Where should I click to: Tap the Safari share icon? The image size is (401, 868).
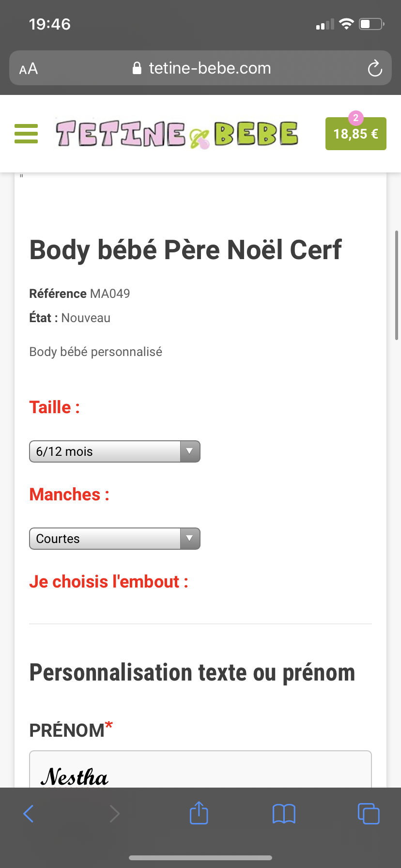click(x=199, y=813)
